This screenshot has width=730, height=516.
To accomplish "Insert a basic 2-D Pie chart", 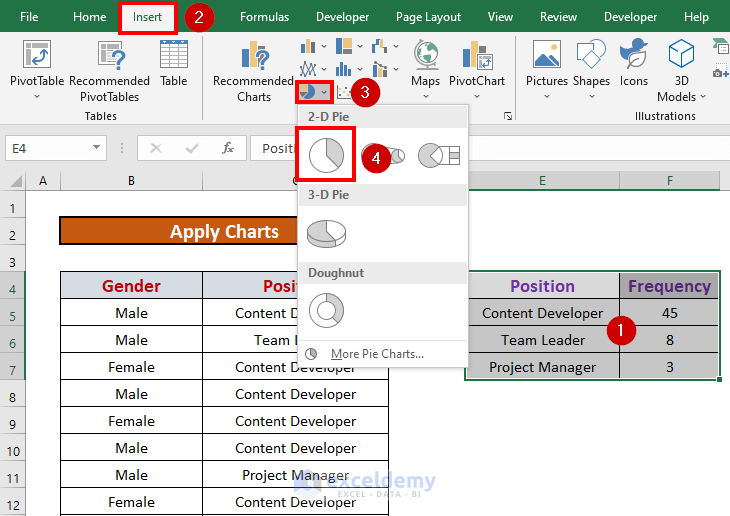I will (x=327, y=155).
